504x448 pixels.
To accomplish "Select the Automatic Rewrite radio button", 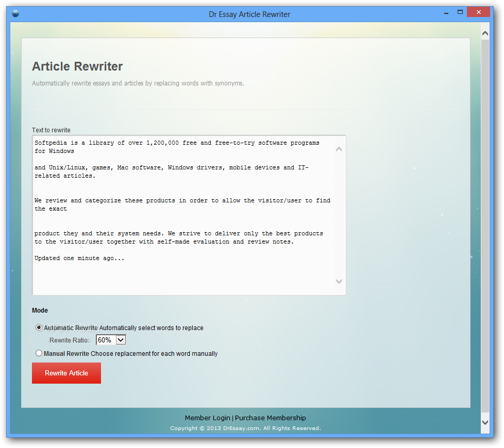I will 39,328.
